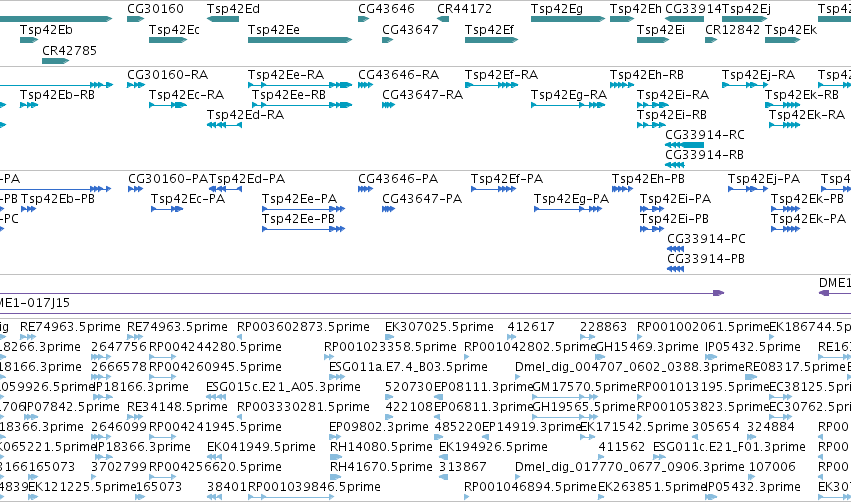Open the Tsp42Eb gene feature

point(29,40)
